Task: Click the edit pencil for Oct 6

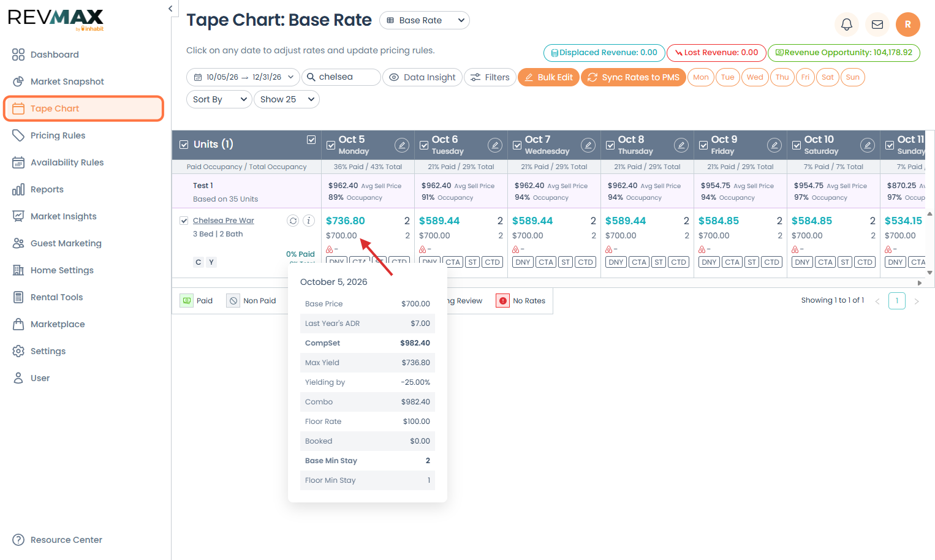Action: tap(495, 145)
